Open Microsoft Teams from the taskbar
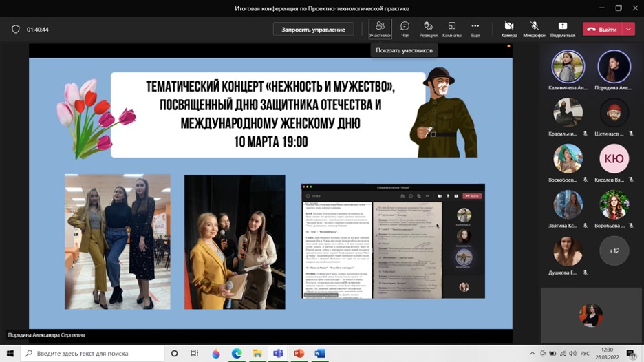The height and width of the screenshot is (362, 644). [278, 354]
